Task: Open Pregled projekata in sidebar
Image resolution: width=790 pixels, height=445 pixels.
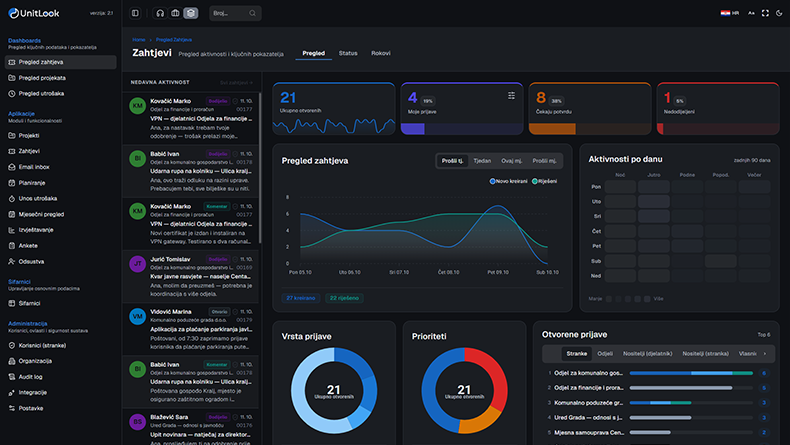Action: click(x=60, y=78)
